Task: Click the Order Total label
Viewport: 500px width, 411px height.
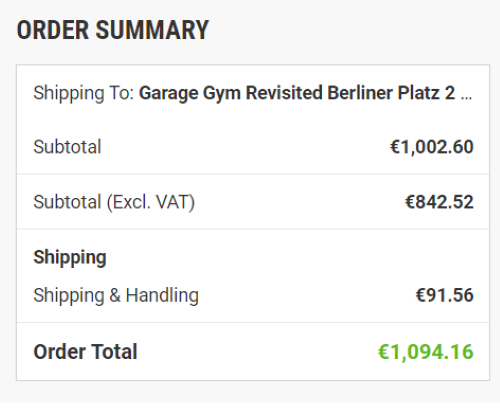Action: 85,352
